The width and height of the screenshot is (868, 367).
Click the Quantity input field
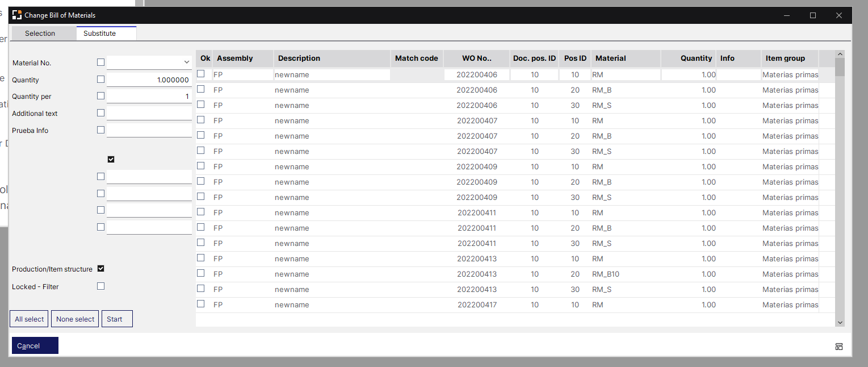tap(149, 80)
